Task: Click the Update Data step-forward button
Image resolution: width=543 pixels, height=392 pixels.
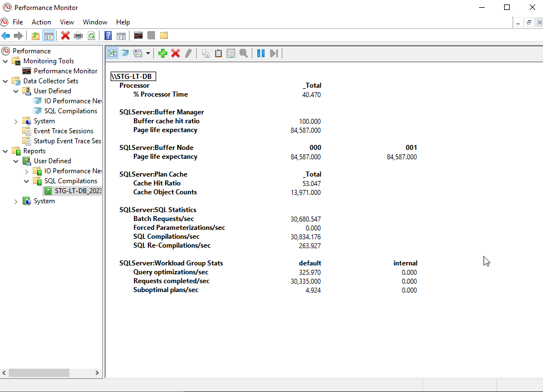Action: point(274,53)
